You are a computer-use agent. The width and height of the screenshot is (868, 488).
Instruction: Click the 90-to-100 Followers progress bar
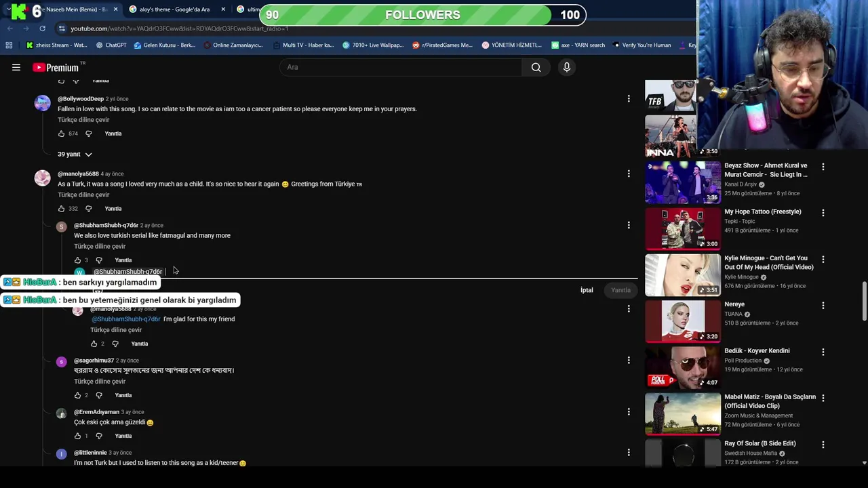pos(422,15)
